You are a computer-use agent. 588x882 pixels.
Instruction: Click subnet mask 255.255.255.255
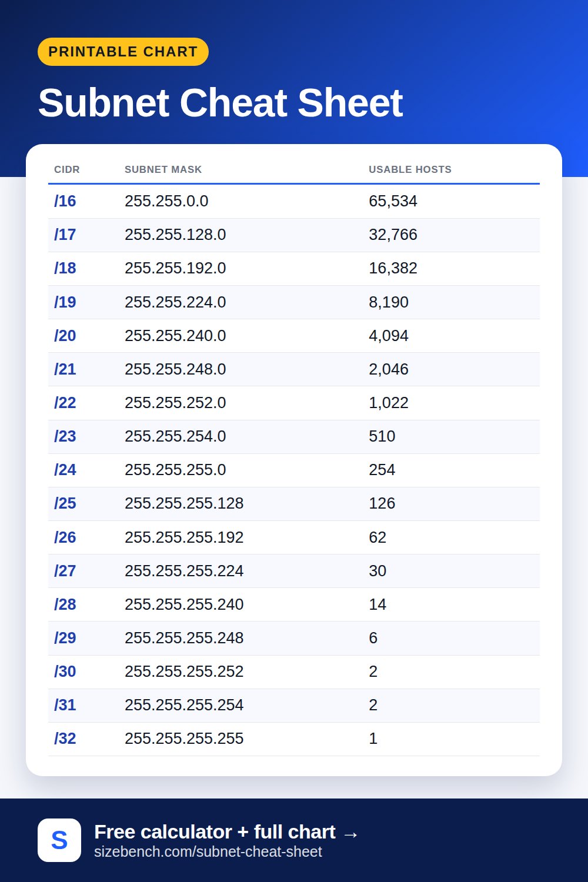tap(184, 739)
